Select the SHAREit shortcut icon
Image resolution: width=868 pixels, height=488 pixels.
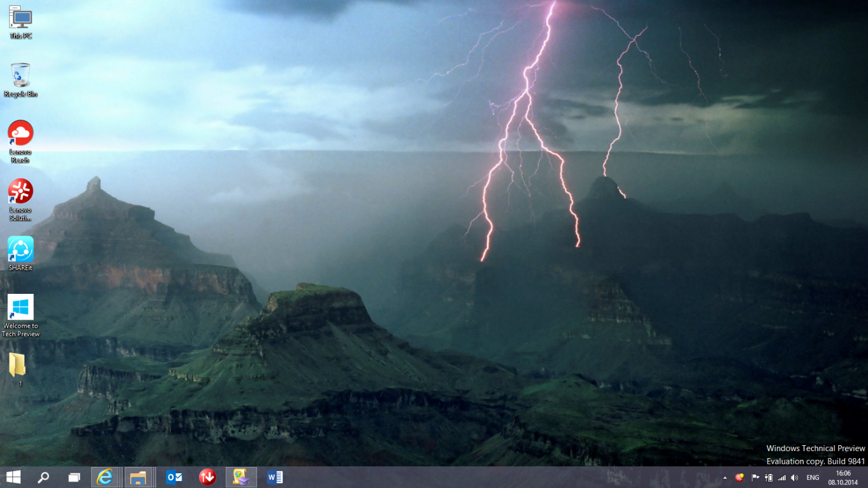pos(21,253)
